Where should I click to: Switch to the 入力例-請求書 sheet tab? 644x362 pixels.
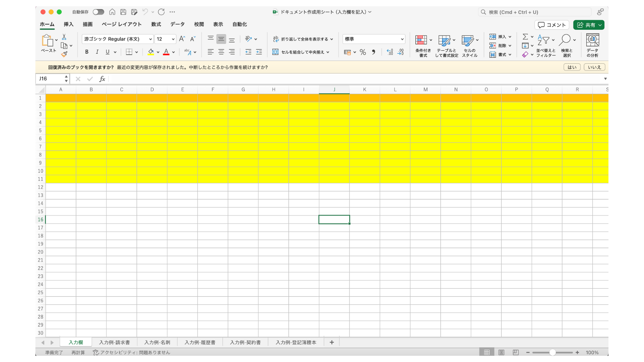click(x=114, y=342)
